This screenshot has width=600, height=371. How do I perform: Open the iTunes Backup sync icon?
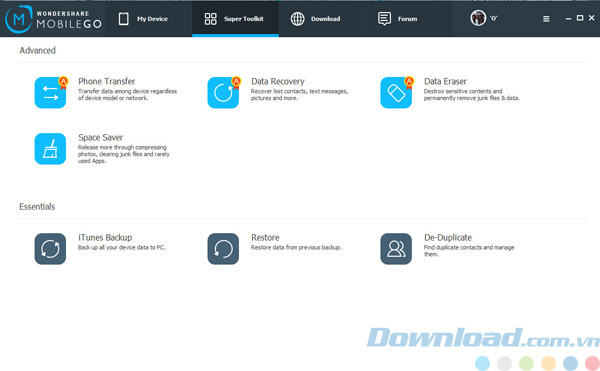[x=50, y=249]
